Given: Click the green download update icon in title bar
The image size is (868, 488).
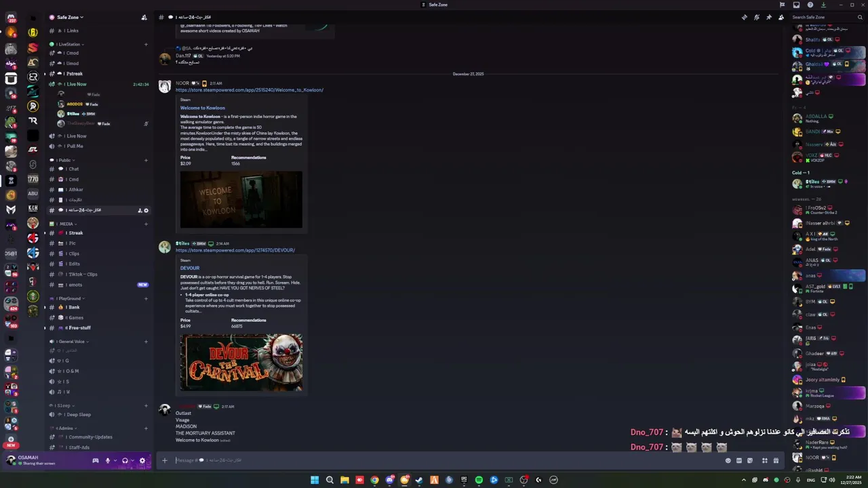Looking at the screenshot, I should pos(823,5).
